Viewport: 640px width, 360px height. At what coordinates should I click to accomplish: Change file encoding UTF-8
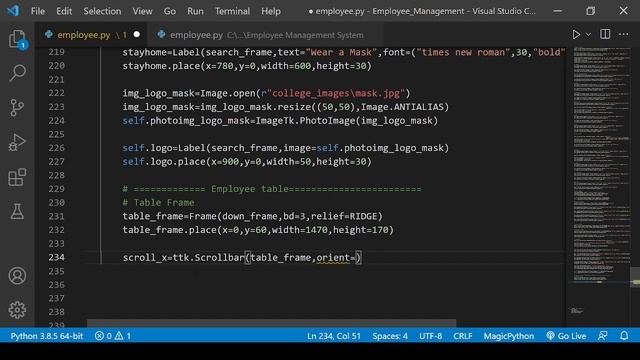point(430,336)
